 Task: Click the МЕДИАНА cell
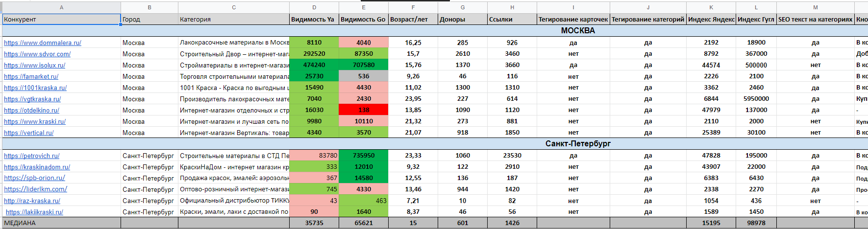point(61,223)
